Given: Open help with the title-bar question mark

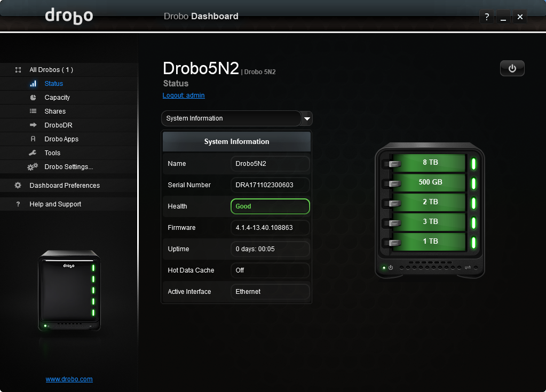Looking at the screenshot, I should coord(487,17).
